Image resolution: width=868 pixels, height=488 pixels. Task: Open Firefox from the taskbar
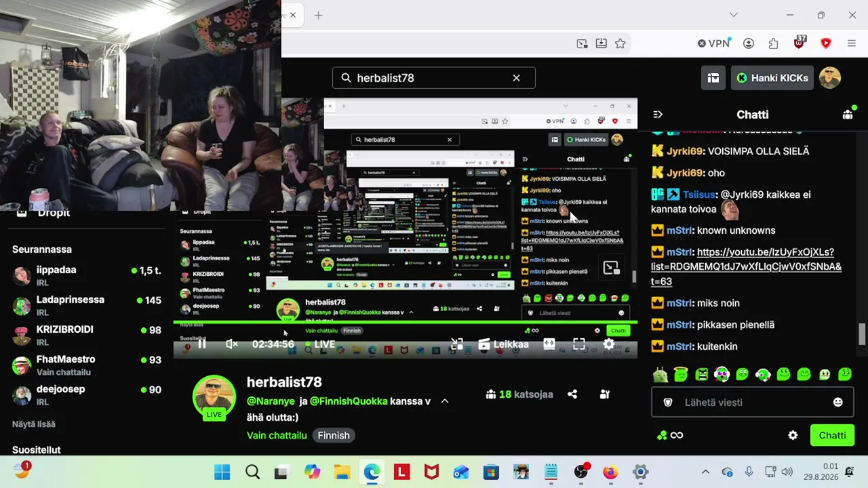pos(611,472)
